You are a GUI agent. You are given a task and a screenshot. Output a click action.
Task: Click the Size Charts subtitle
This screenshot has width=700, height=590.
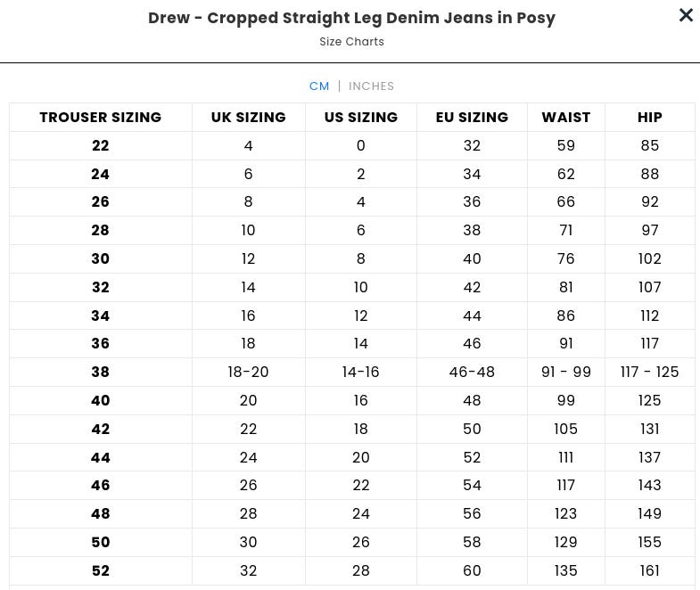pos(351,42)
